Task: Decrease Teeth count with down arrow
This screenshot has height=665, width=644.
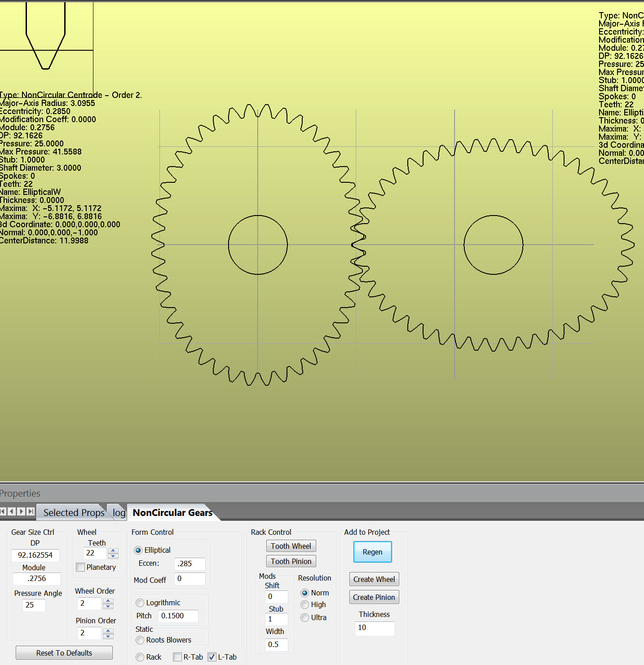Action: 114,556
